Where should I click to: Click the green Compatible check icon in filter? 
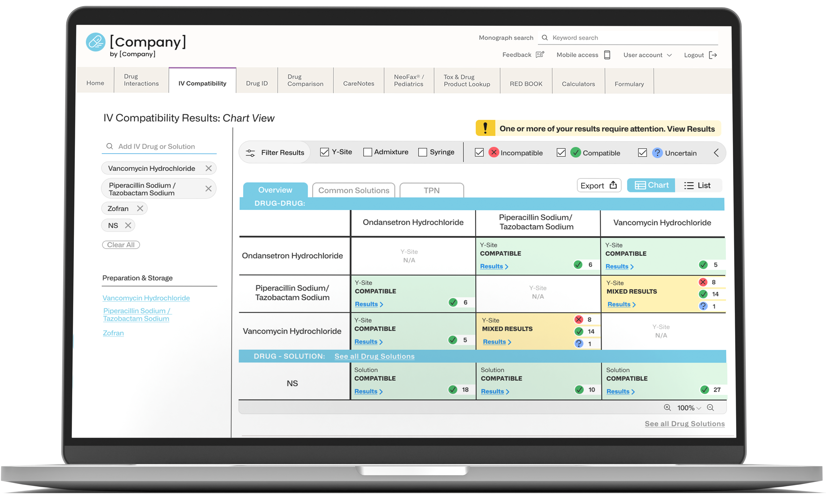[x=576, y=152]
